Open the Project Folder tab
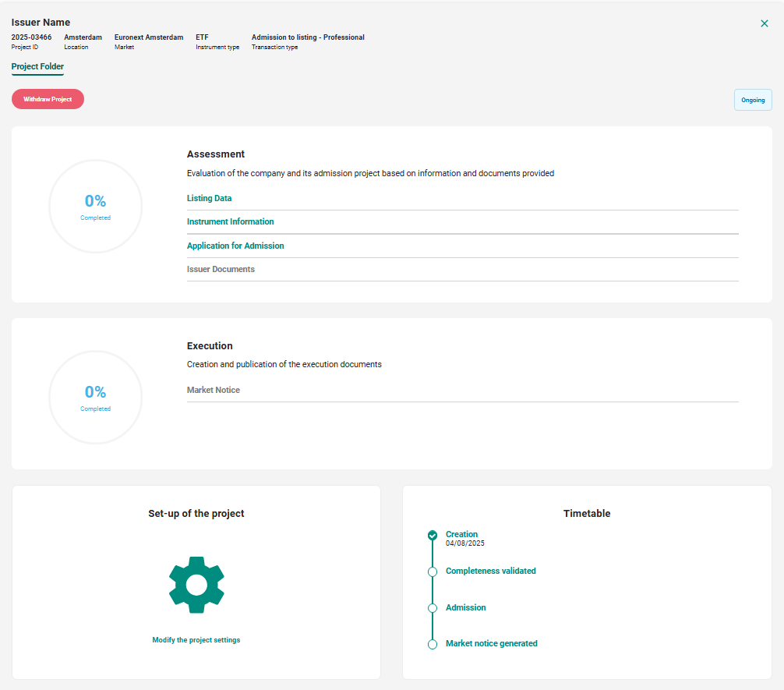Viewport: 784px width, 690px height. click(37, 66)
